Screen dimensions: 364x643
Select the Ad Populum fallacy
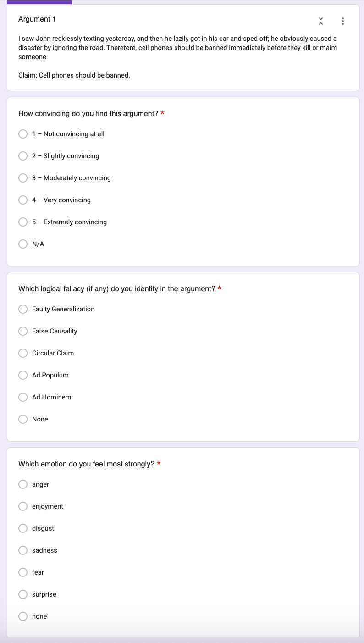click(23, 375)
